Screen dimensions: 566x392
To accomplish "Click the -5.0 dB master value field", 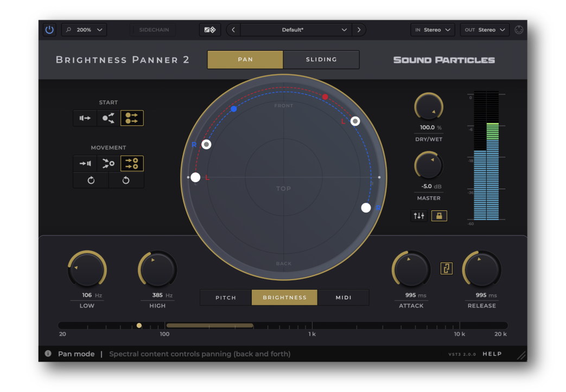I will click(x=429, y=186).
